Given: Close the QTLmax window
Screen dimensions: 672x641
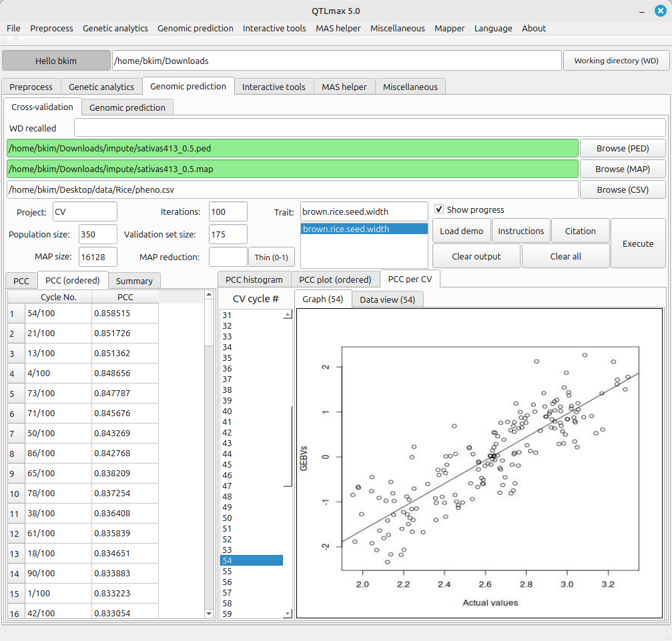Looking at the screenshot, I should 660,11.
